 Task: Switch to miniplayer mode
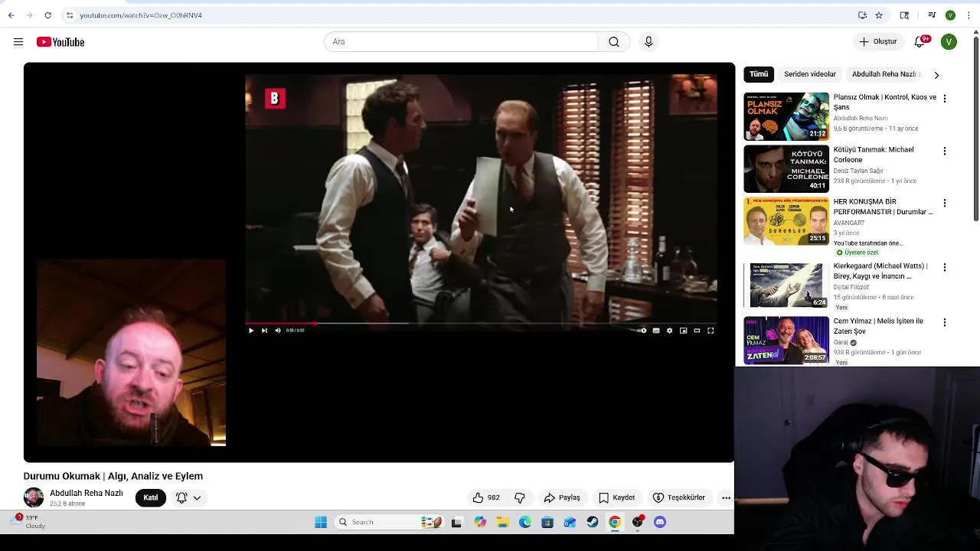point(683,331)
